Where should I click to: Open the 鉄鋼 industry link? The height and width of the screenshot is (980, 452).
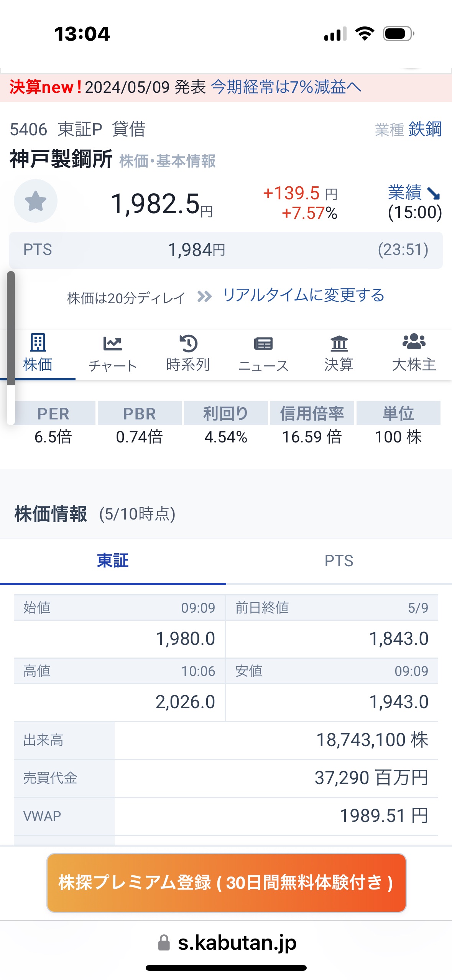tap(425, 129)
